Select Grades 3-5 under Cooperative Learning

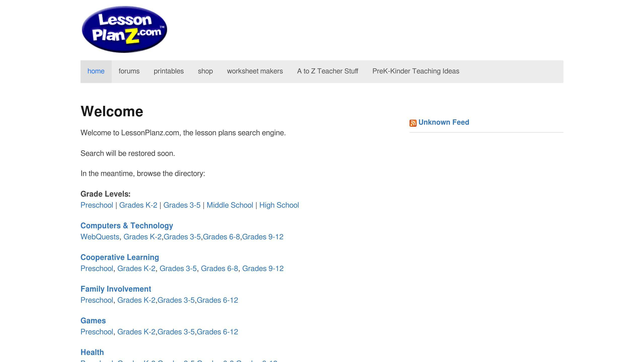click(x=178, y=268)
